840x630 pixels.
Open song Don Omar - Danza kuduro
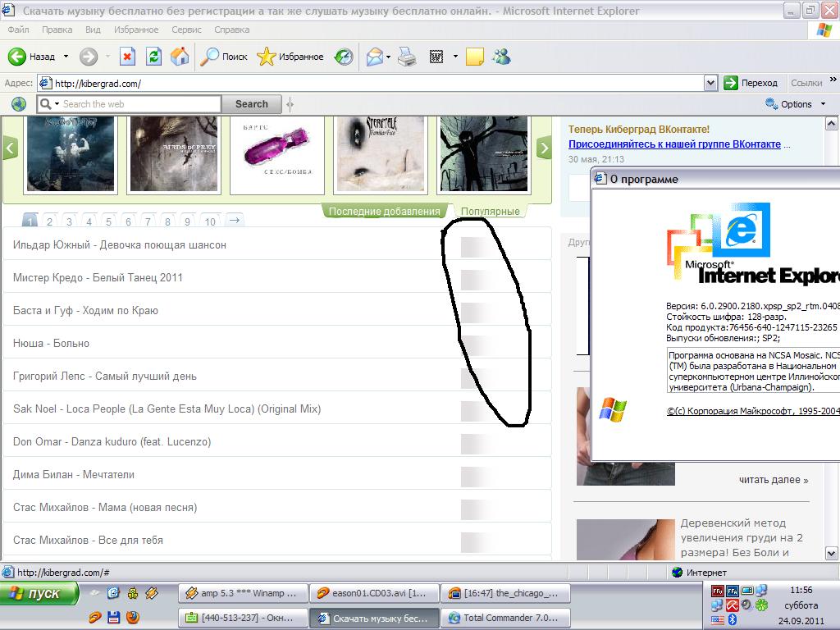coord(112,441)
